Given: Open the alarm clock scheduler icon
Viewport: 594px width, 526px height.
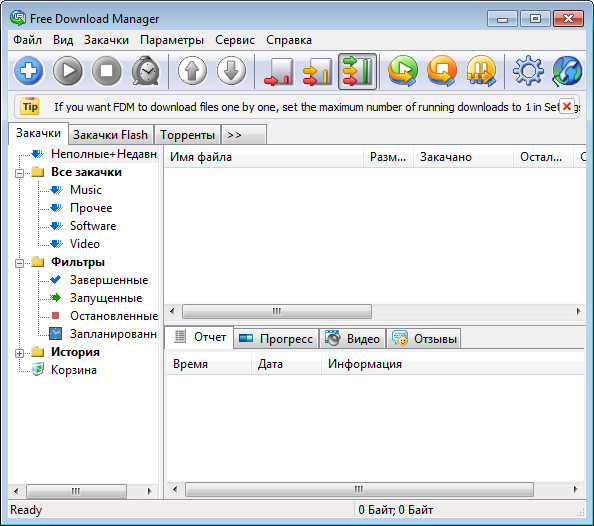Looking at the screenshot, I should click(145, 71).
